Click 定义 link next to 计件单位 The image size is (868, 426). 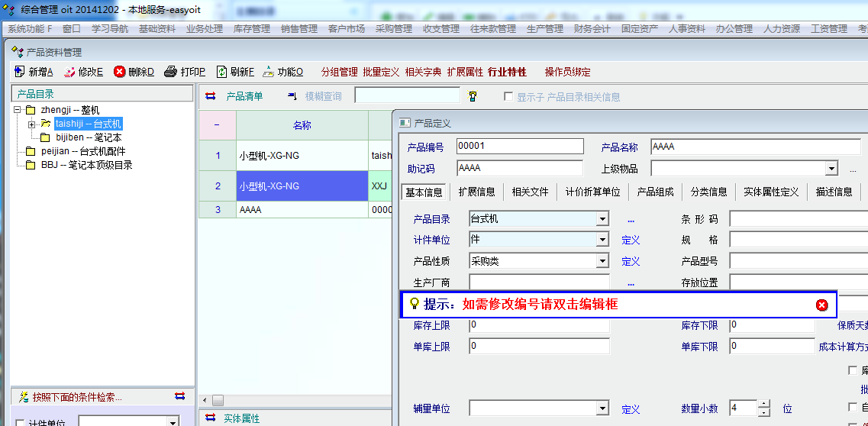pos(630,240)
